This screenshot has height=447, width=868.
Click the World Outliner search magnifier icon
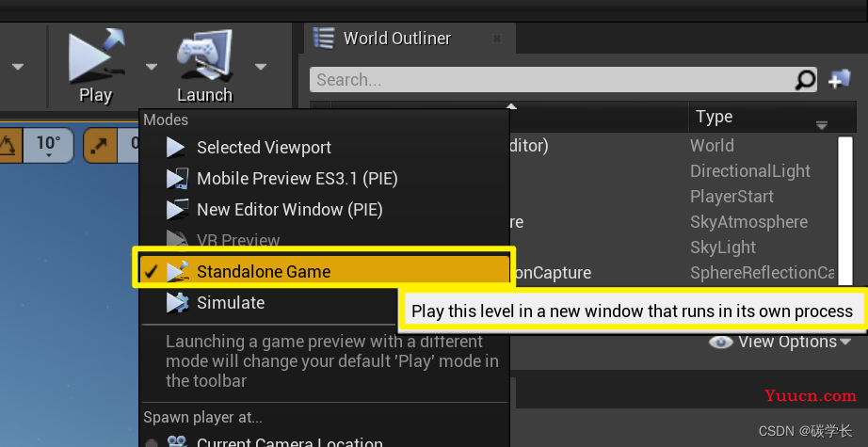click(806, 80)
